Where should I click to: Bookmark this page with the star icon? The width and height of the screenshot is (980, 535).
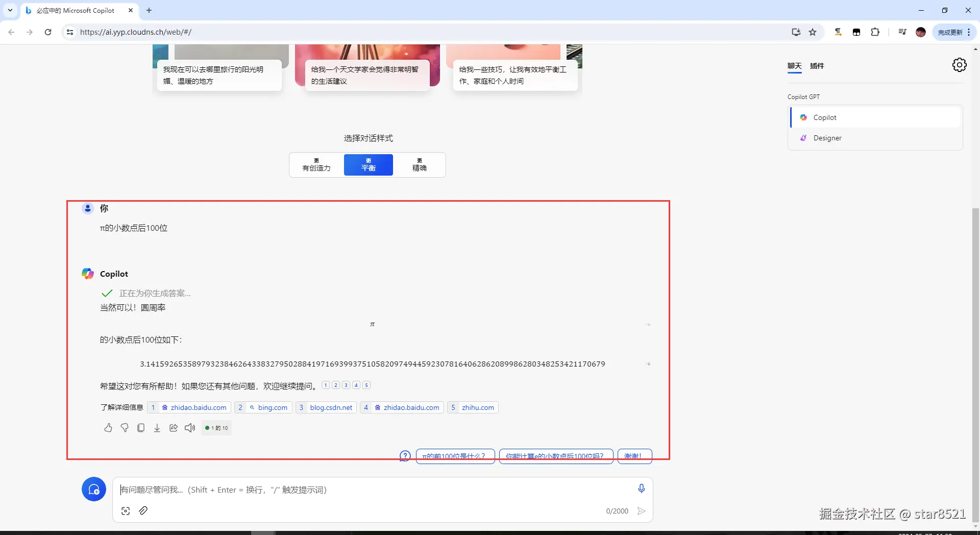point(813,32)
